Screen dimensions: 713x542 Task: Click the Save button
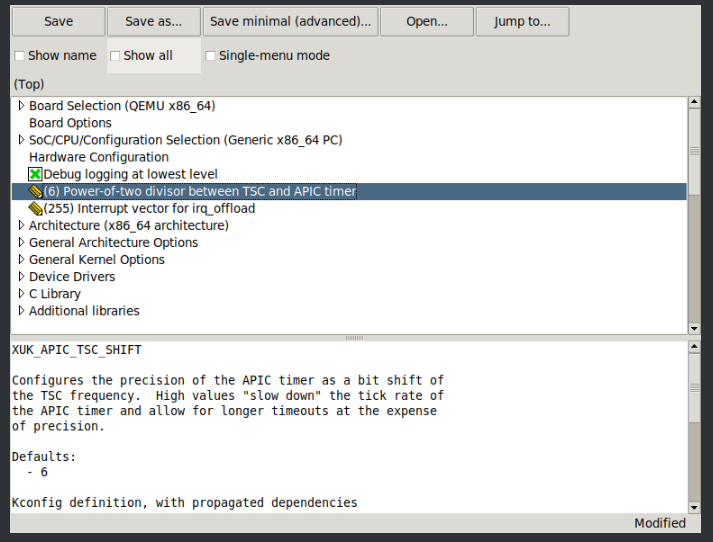pyautogui.click(x=57, y=21)
